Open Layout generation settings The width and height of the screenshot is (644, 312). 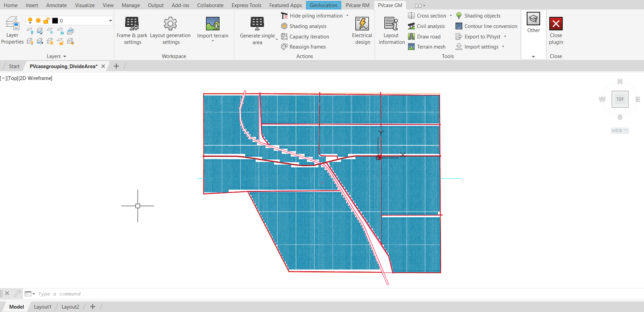point(170,30)
